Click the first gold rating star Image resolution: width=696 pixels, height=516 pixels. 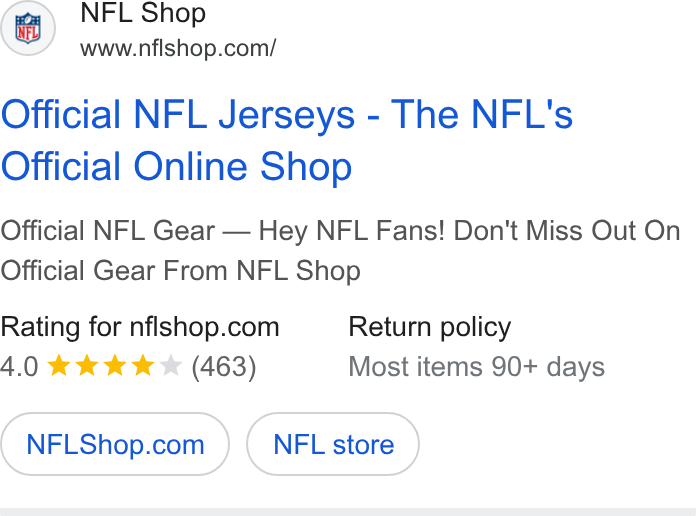tap(59, 365)
